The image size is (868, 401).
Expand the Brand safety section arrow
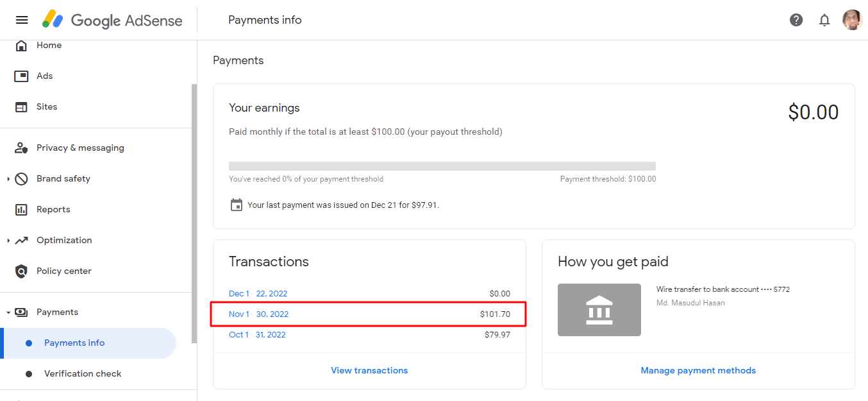tap(8, 179)
